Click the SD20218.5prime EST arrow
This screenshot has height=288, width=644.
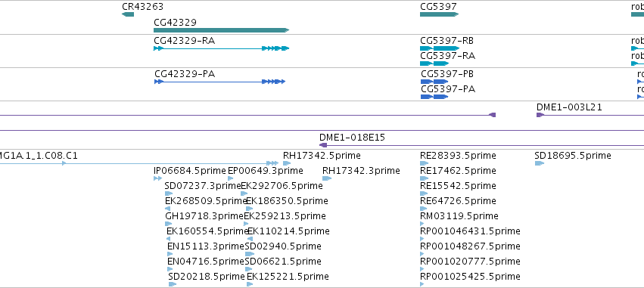[173, 284]
